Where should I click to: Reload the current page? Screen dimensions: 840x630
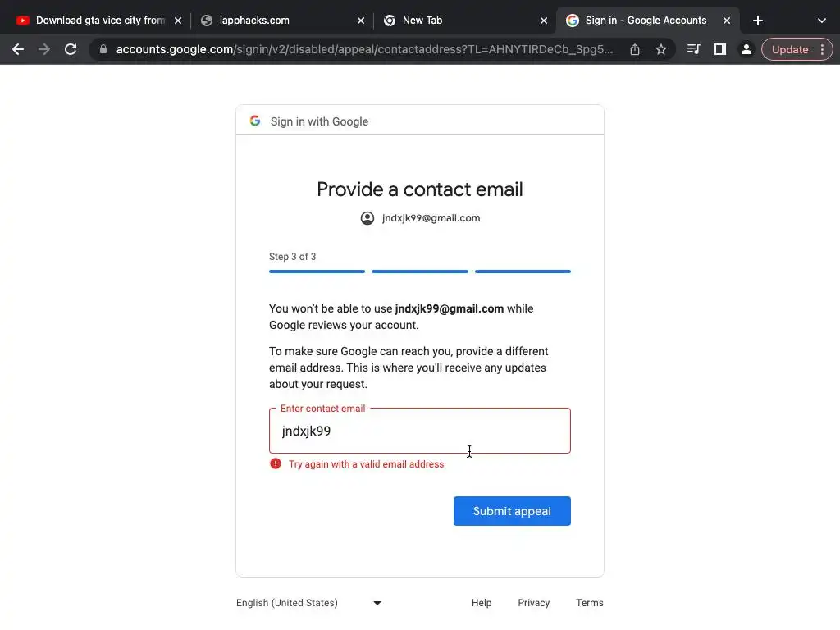(71, 49)
